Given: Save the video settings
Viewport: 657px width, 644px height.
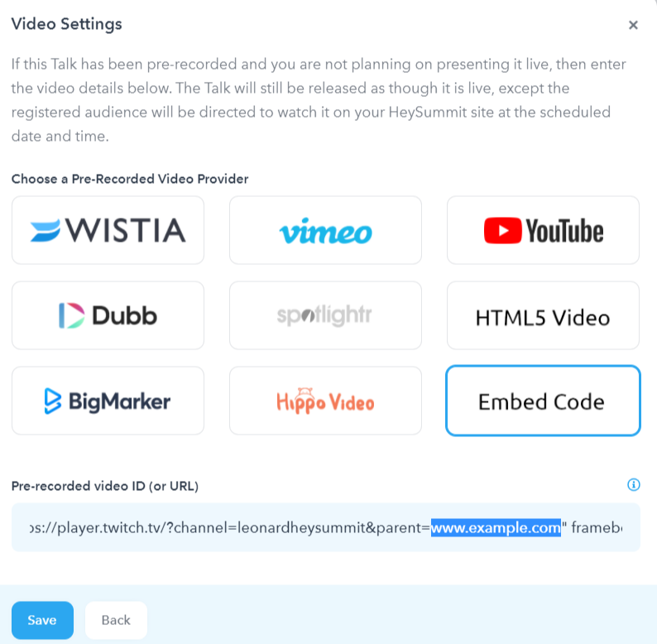Looking at the screenshot, I should [42, 620].
